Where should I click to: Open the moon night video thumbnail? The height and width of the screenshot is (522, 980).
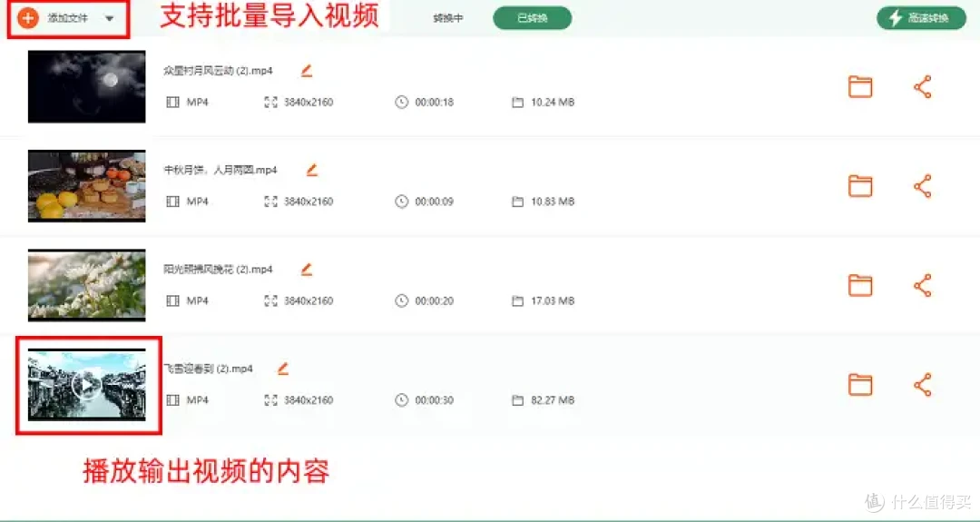click(x=87, y=86)
